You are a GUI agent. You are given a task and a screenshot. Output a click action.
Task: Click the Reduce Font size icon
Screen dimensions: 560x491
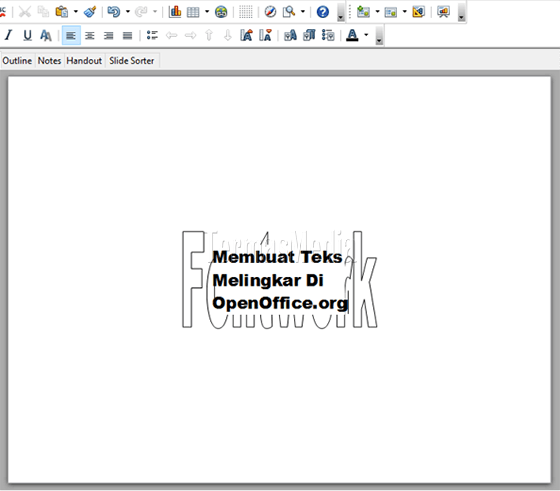click(265, 35)
